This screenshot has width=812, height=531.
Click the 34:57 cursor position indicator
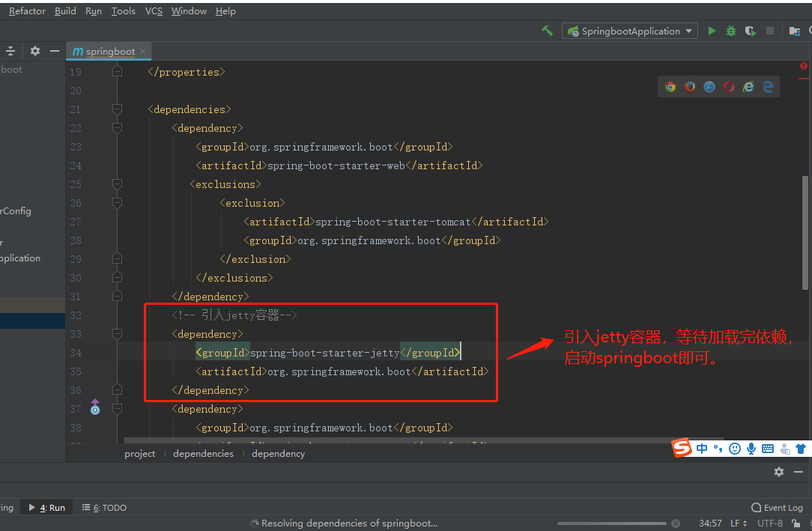coord(710,524)
